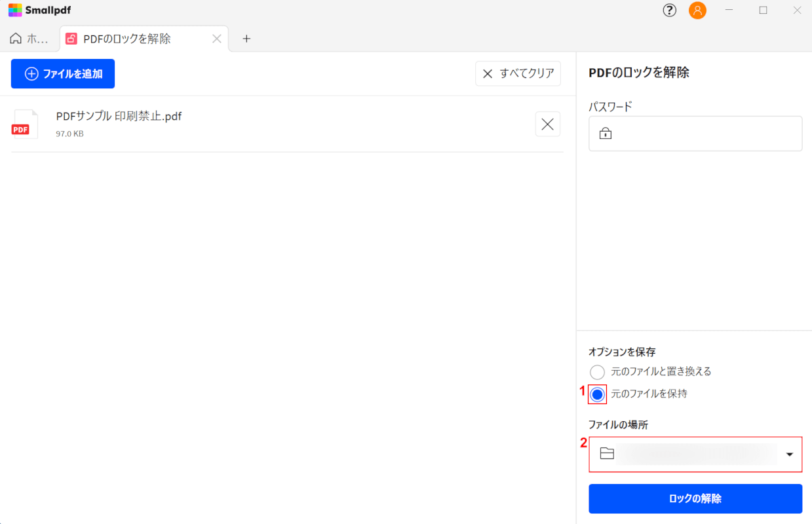Click into the パスワード input field
812x524 pixels.
695,134
